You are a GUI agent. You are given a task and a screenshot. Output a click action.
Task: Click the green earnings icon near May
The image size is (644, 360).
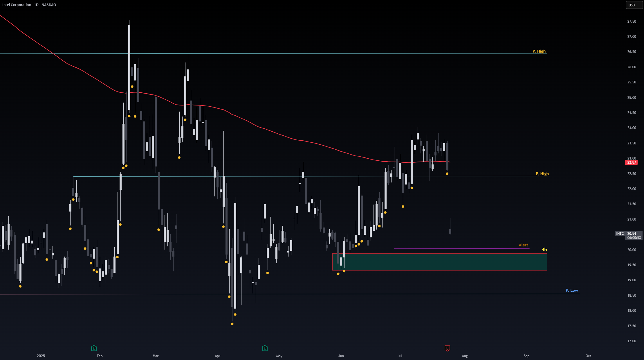click(x=265, y=348)
